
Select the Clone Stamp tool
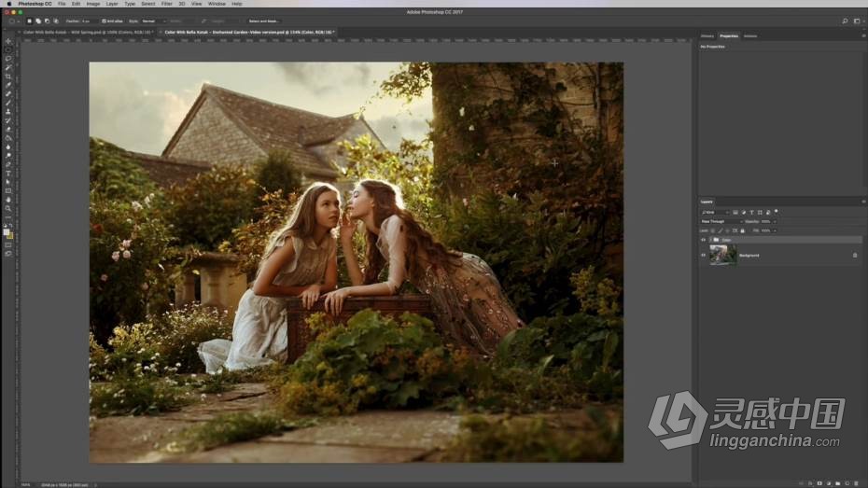pyautogui.click(x=8, y=112)
